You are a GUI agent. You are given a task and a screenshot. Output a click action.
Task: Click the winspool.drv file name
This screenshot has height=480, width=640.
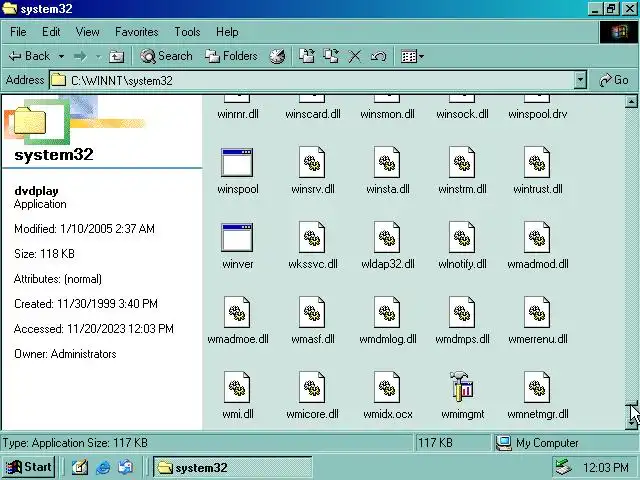(x=538, y=114)
